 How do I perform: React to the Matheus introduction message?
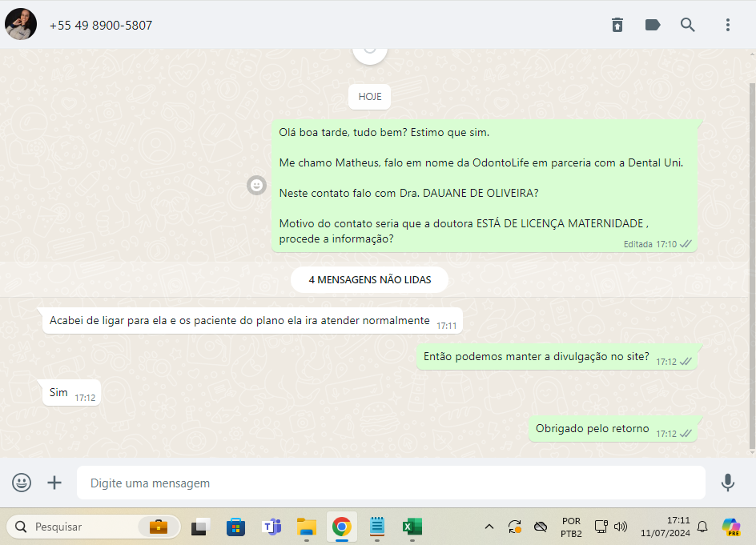[256, 185]
